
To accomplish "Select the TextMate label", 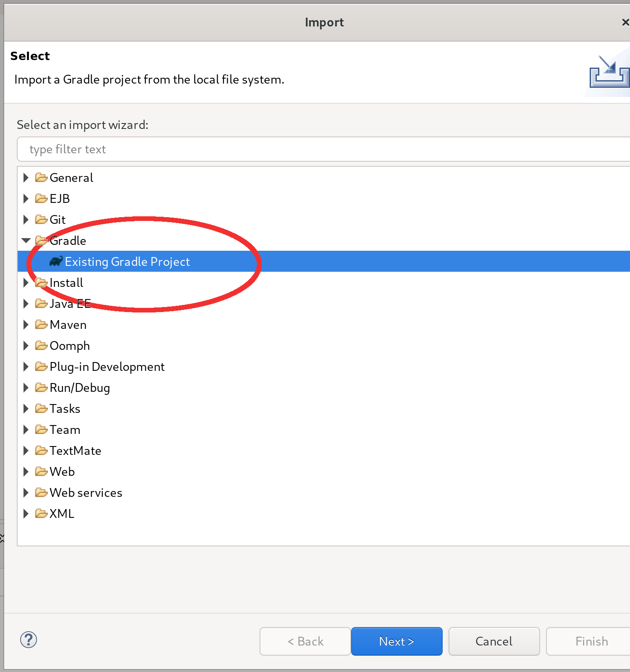I will click(76, 451).
